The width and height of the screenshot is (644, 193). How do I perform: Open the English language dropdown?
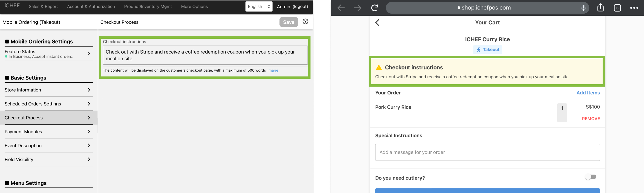(259, 6)
